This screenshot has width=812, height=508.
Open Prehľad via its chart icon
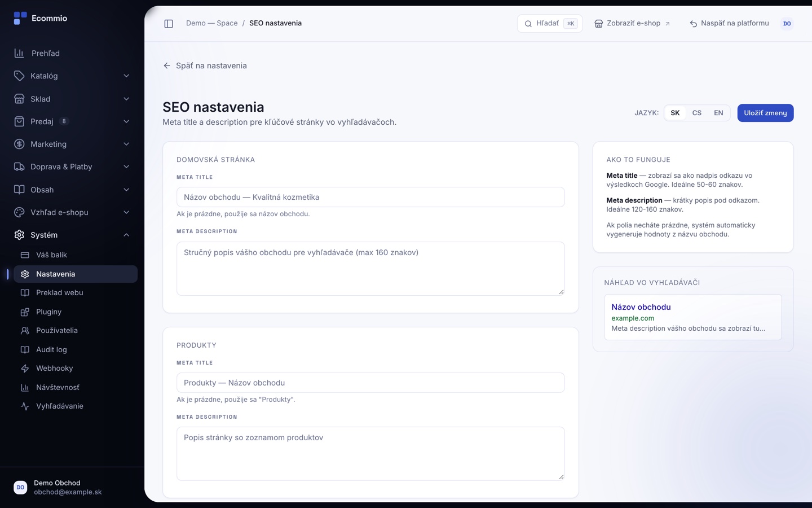tap(19, 53)
